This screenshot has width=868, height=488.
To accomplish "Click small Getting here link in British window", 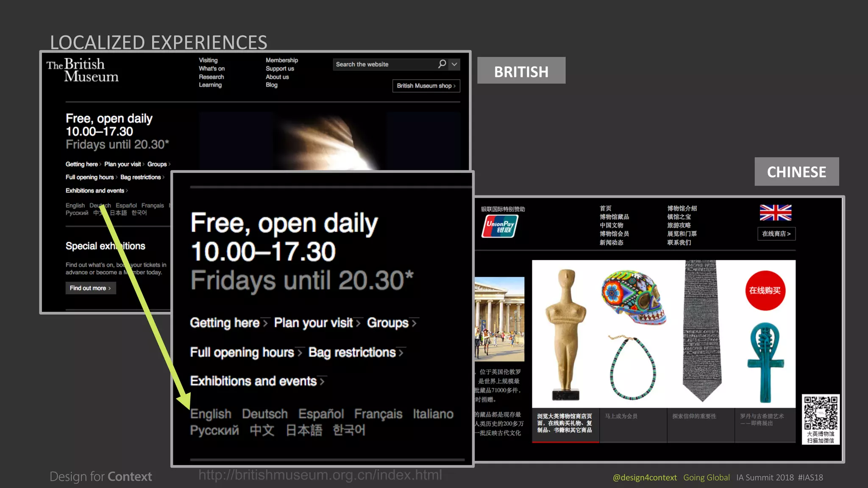I will tap(83, 164).
